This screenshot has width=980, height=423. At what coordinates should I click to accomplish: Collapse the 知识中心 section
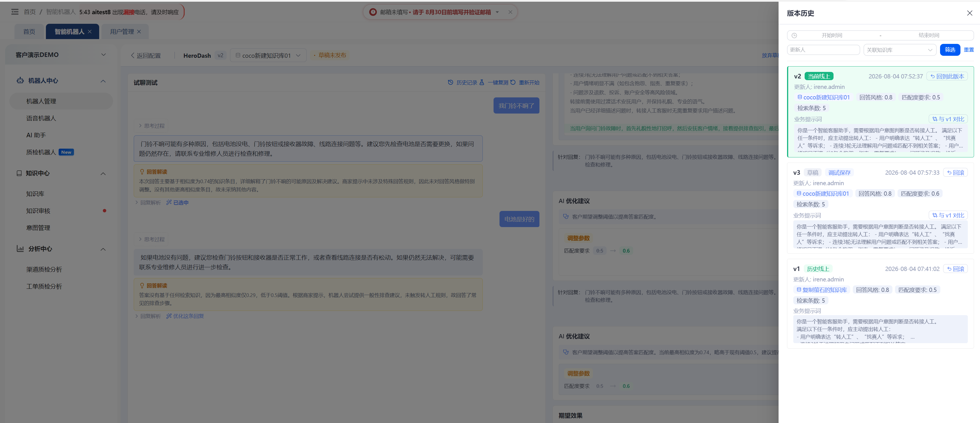(103, 174)
